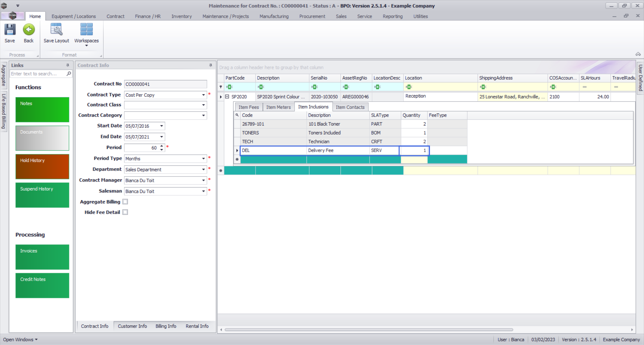This screenshot has height=345, width=644.
Task: Click the green Back arrow icon
Action: [29, 30]
